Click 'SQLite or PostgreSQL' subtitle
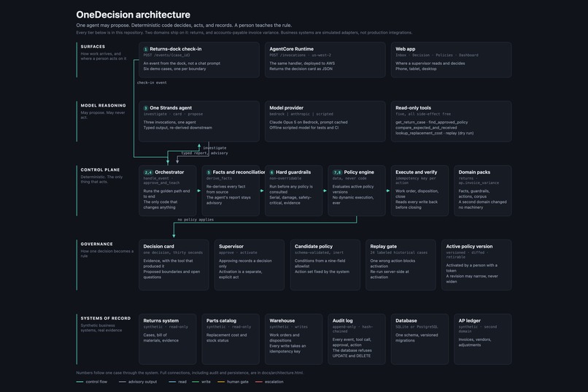The image size is (588, 392). coord(417,327)
